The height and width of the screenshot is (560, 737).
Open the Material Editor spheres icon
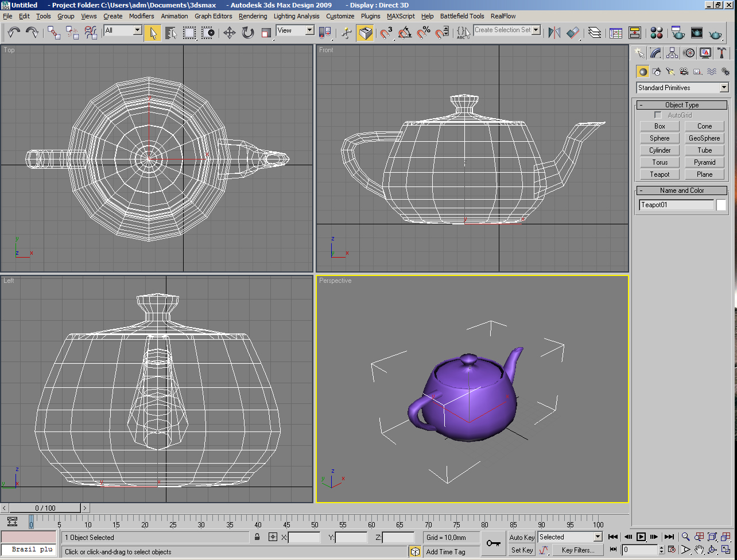coord(657,33)
